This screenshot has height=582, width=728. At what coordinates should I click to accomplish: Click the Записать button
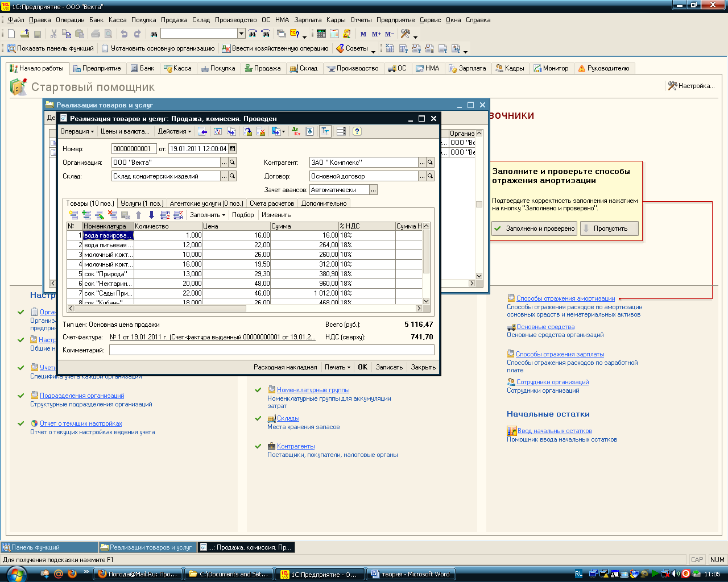[x=389, y=367]
